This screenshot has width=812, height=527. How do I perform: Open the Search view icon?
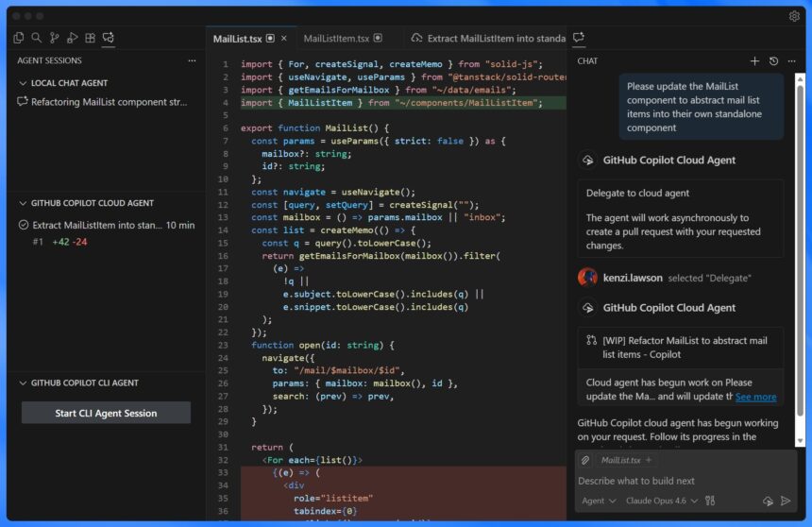tap(36, 38)
